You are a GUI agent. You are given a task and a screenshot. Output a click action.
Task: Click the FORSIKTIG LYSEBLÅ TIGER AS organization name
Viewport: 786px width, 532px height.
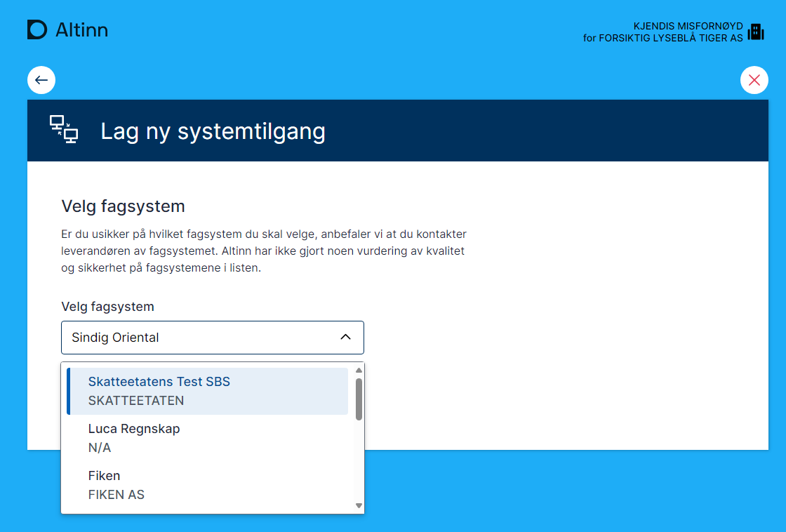[x=670, y=38]
